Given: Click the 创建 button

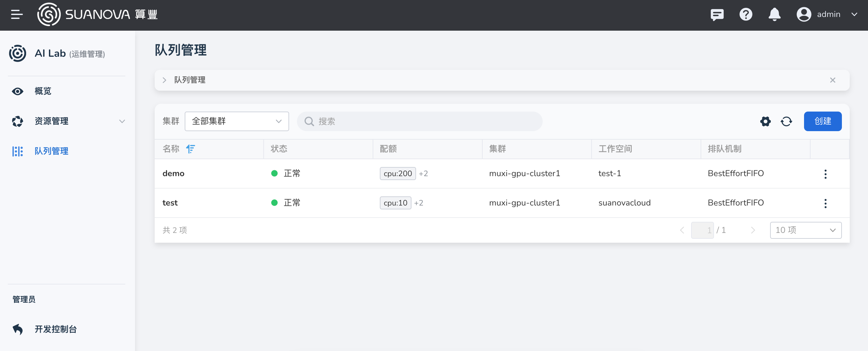Looking at the screenshot, I should (x=823, y=121).
